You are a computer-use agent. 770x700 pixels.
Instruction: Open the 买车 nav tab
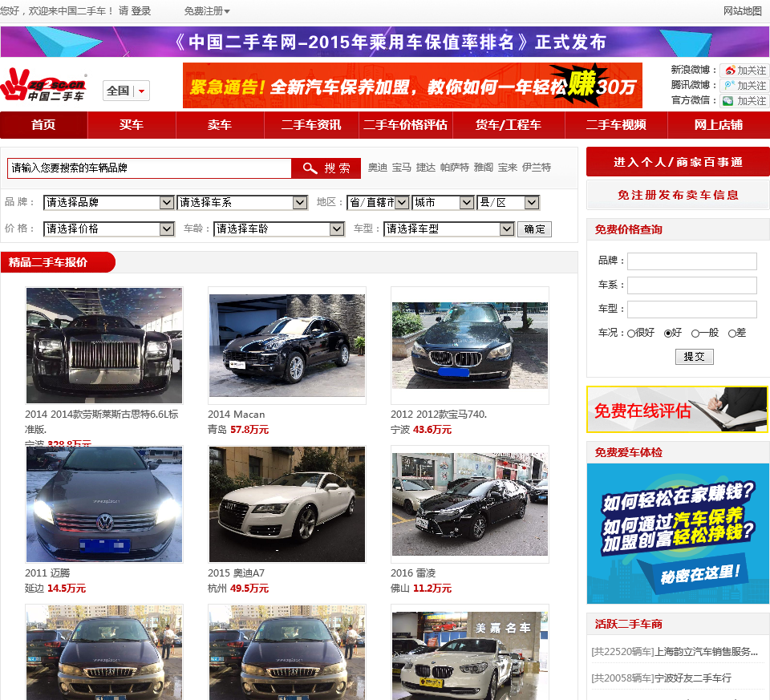click(132, 125)
